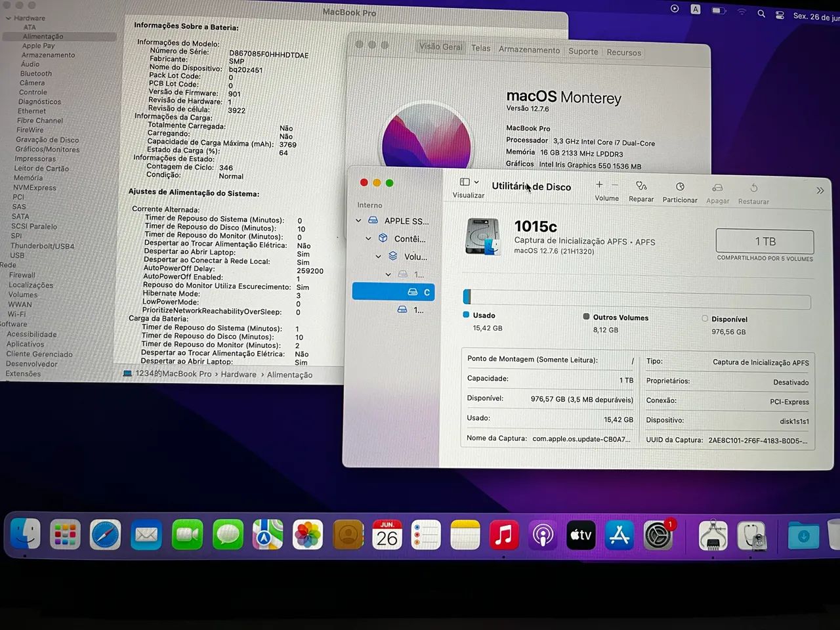Image resolution: width=840 pixels, height=630 pixels.
Task: Click the 1 TB capacity box in Disk Utility
Action: (765, 241)
